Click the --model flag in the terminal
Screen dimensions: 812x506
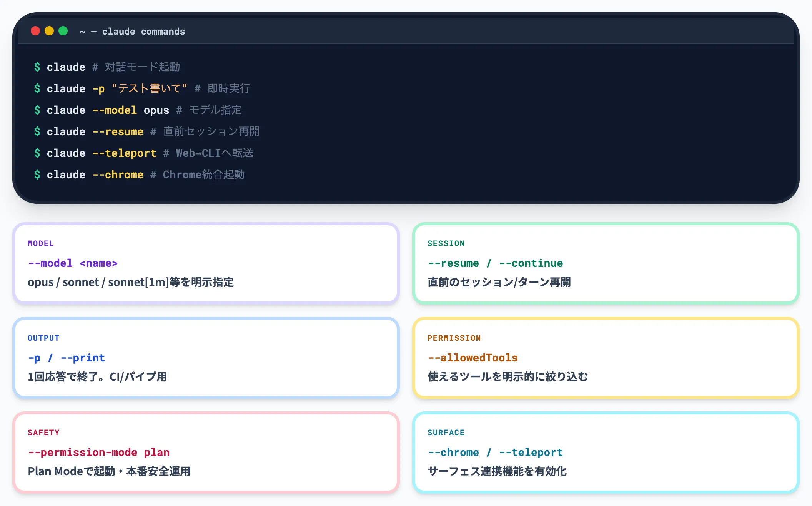pyautogui.click(x=115, y=110)
